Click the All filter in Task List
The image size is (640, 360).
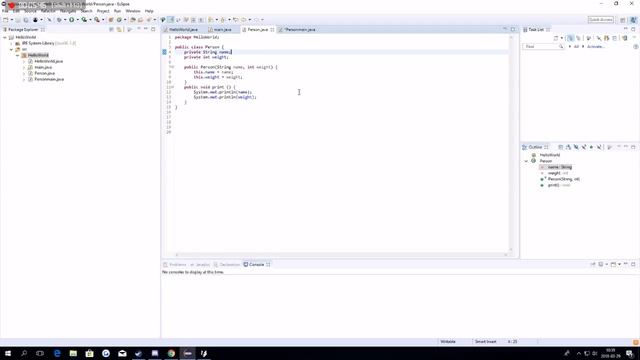tap(576, 47)
